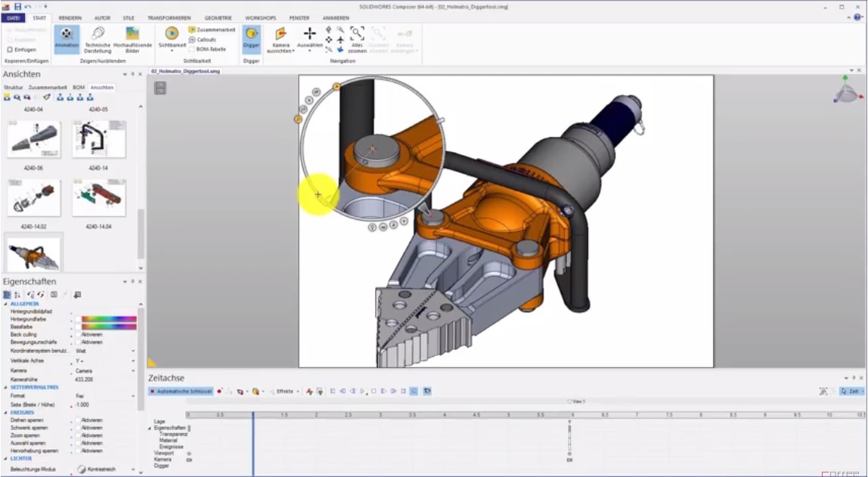Expand the Vertikale Achse dropdown
Viewport: 868px width, 477px height.
click(x=132, y=362)
